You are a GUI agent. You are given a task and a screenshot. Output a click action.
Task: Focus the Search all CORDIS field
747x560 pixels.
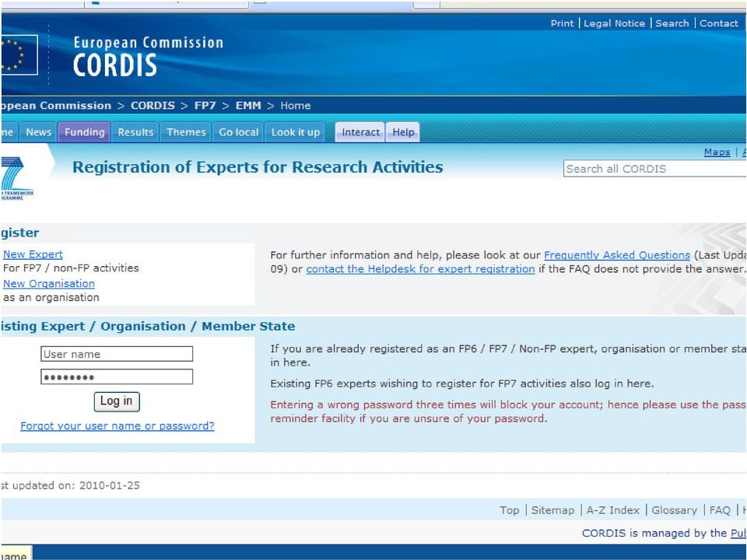coord(654,169)
